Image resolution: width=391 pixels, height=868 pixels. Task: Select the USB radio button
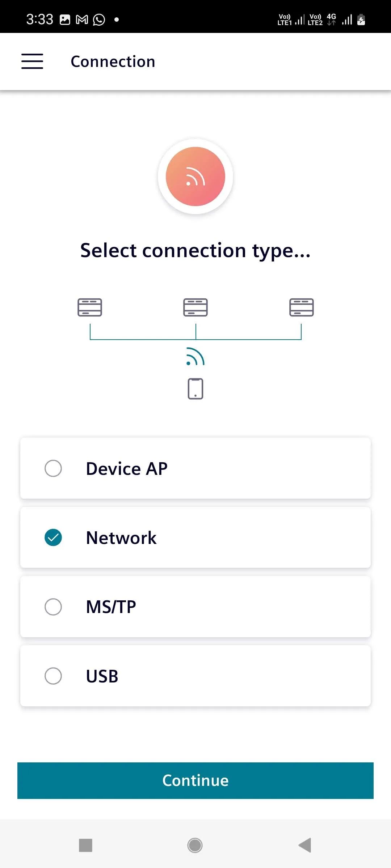53,676
